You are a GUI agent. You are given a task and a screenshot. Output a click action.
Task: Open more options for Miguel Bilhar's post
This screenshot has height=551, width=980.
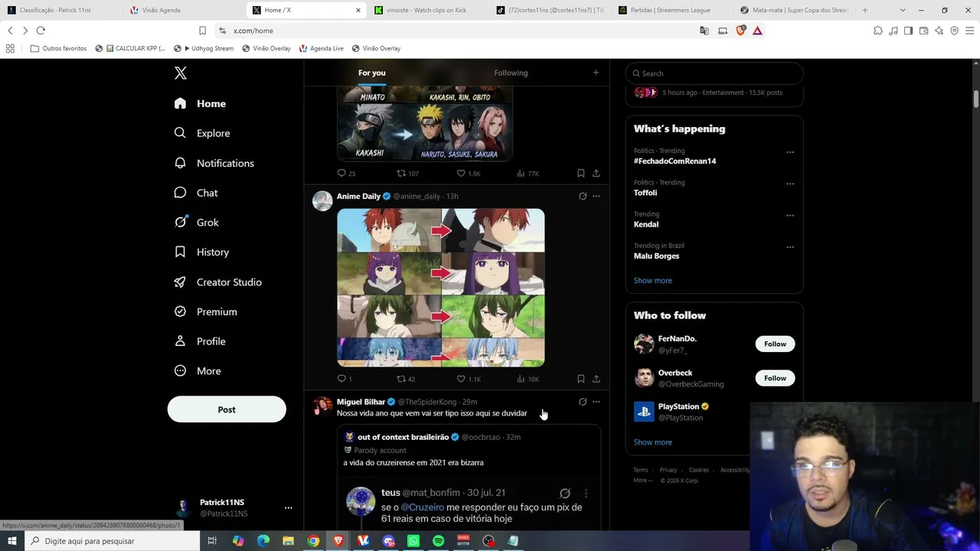(596, 402)
